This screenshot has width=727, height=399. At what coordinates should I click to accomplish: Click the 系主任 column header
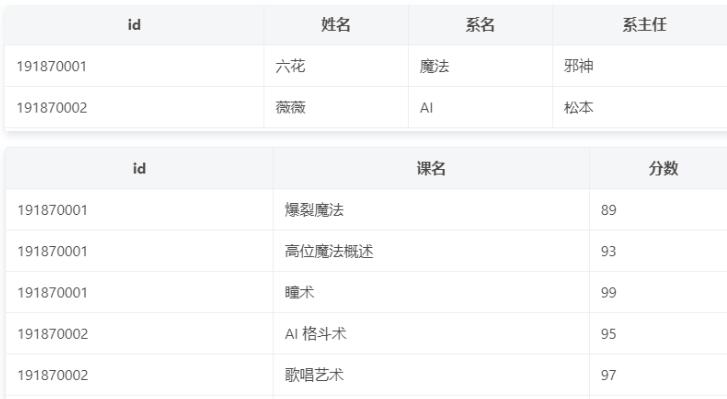[x=644, y=25]
